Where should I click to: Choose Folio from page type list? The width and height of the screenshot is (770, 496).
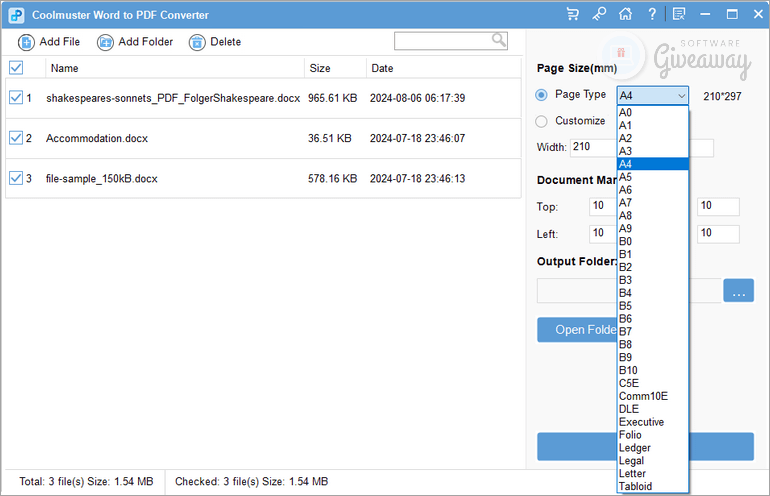(653, 435)
